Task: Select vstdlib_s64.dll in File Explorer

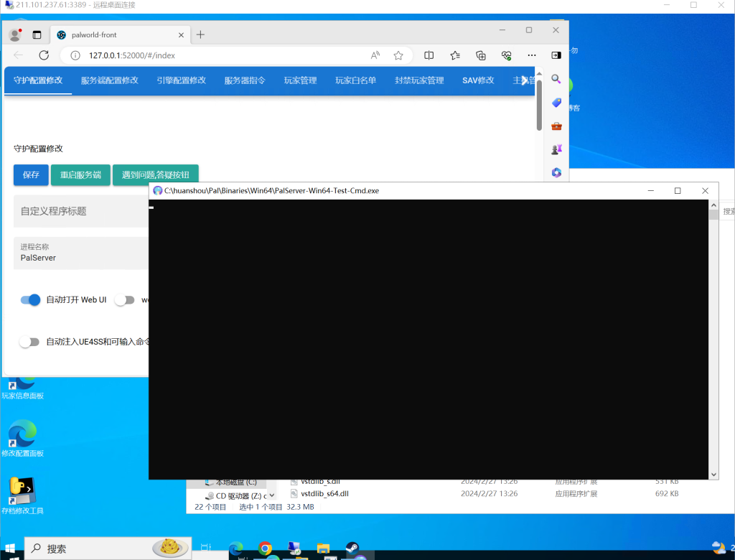Action: click(324, 493)
